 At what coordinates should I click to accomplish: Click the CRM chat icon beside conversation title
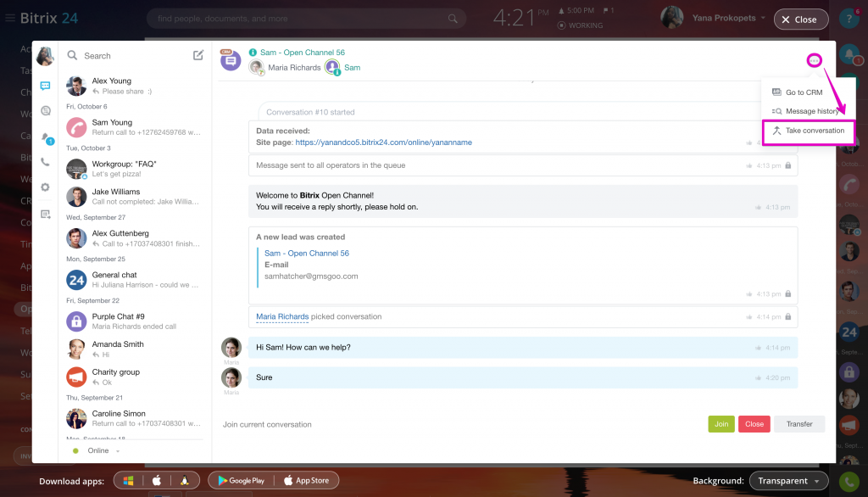[x=231, y=60]
